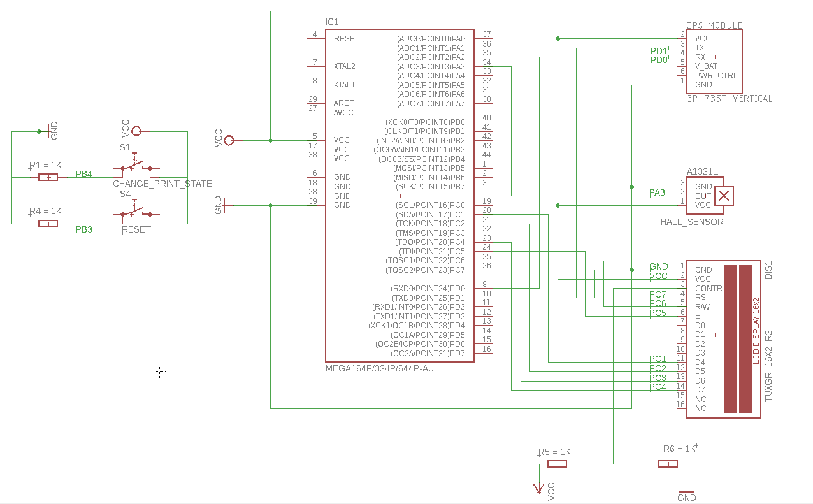Select the PA3 net label near hall sensor
This screenshot has height=504, width=813.
[x=657, y=192]
